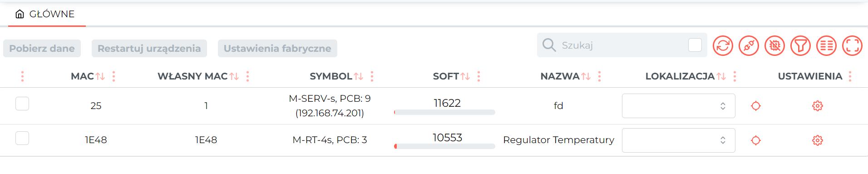Click the column list layout icon
868x174 pixels.
pyautogui.click(x=826, y=46)
